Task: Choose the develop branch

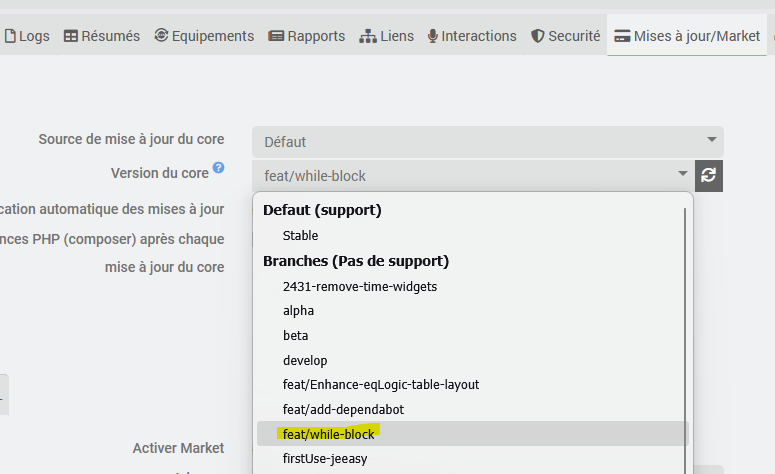Action: pyautogui.click(x=305, y=360)
